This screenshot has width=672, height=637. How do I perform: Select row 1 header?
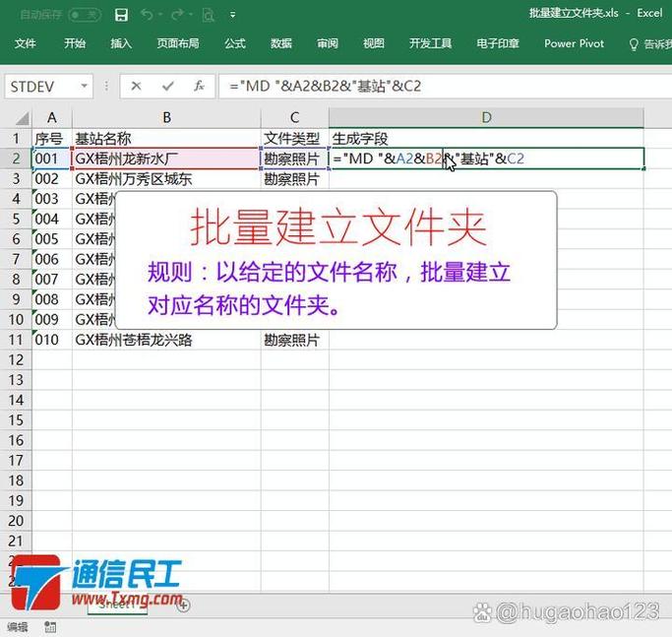pyautogui.click(x=16, y=138)
